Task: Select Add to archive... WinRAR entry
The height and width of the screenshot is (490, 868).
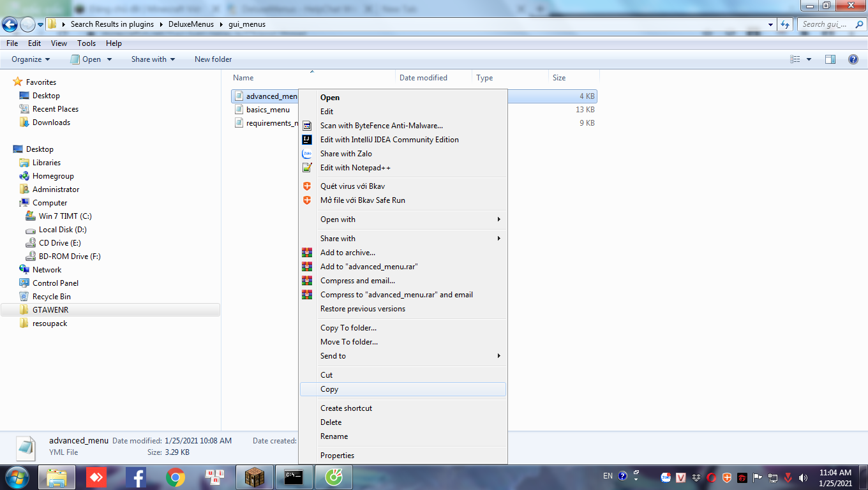Action: (x=403, y=253)
